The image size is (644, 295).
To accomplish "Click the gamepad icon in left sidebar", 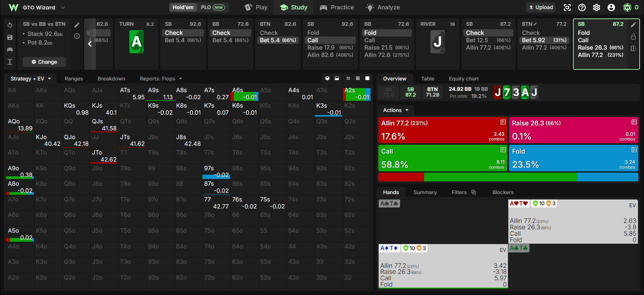I will 10,50.
